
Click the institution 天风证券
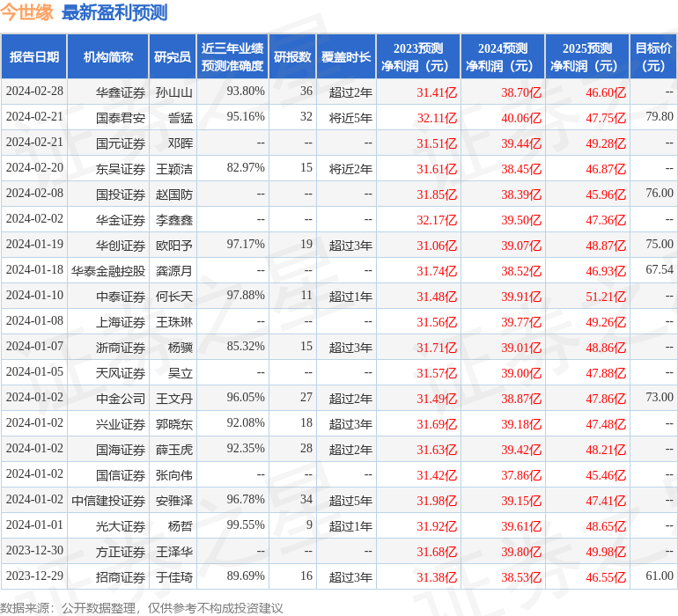pos(121,373)
